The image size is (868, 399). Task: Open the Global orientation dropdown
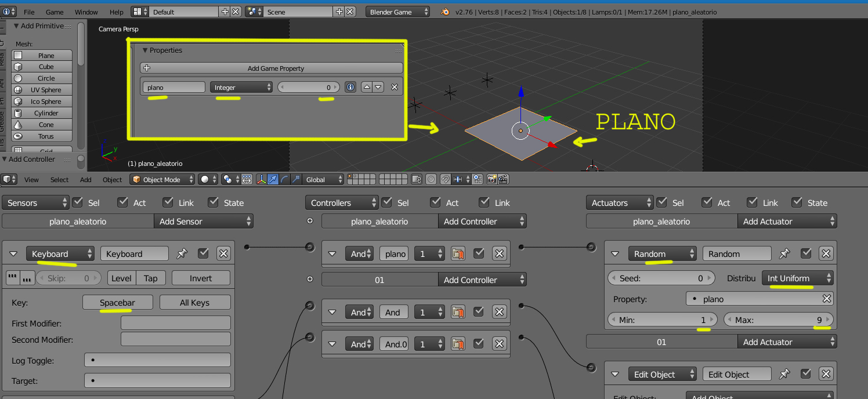[324, 180]
